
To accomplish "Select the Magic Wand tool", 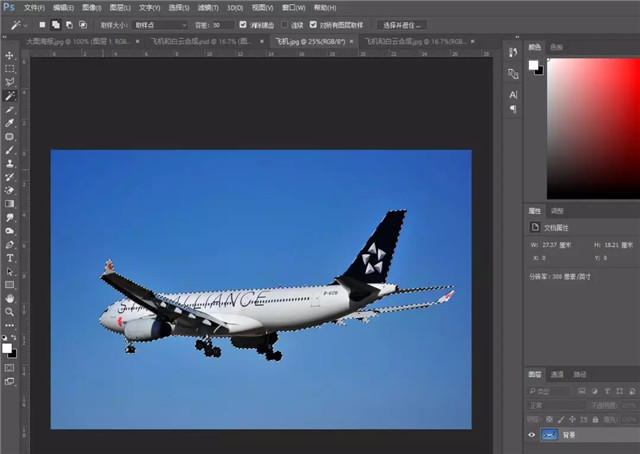I will click(x=10, y=96).
